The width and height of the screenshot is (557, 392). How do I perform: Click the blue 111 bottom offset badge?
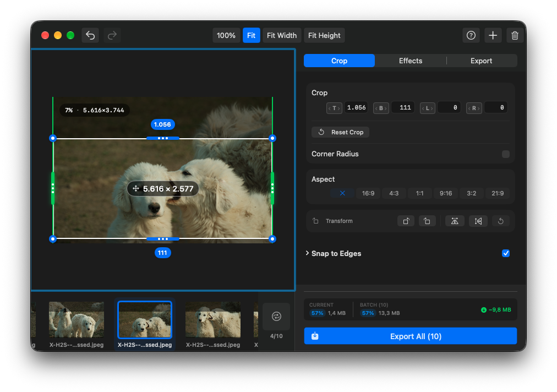click(x=163, y=253)
